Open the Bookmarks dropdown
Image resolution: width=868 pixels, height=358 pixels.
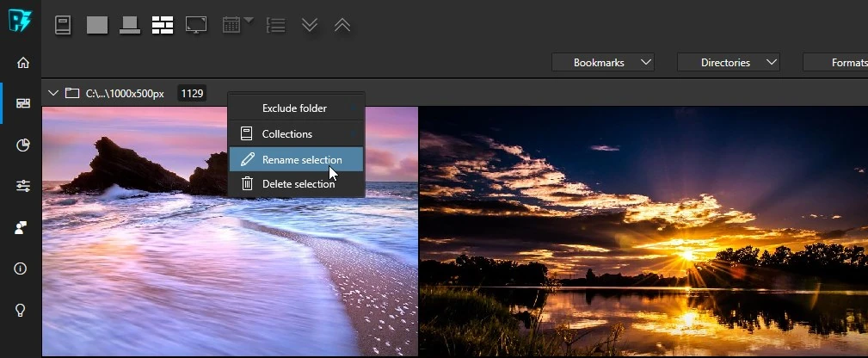(x=603, y=63)
